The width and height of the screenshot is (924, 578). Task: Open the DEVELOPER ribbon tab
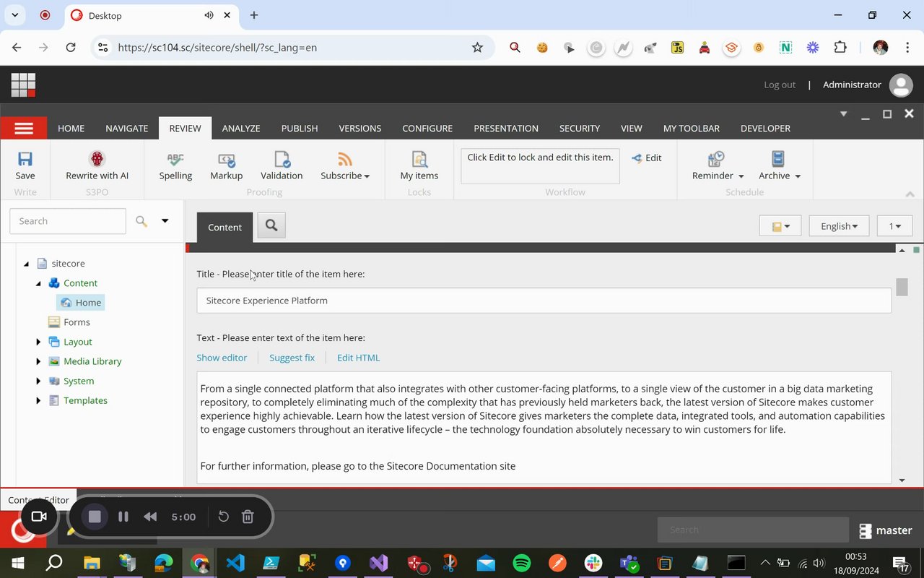point(765,128)
